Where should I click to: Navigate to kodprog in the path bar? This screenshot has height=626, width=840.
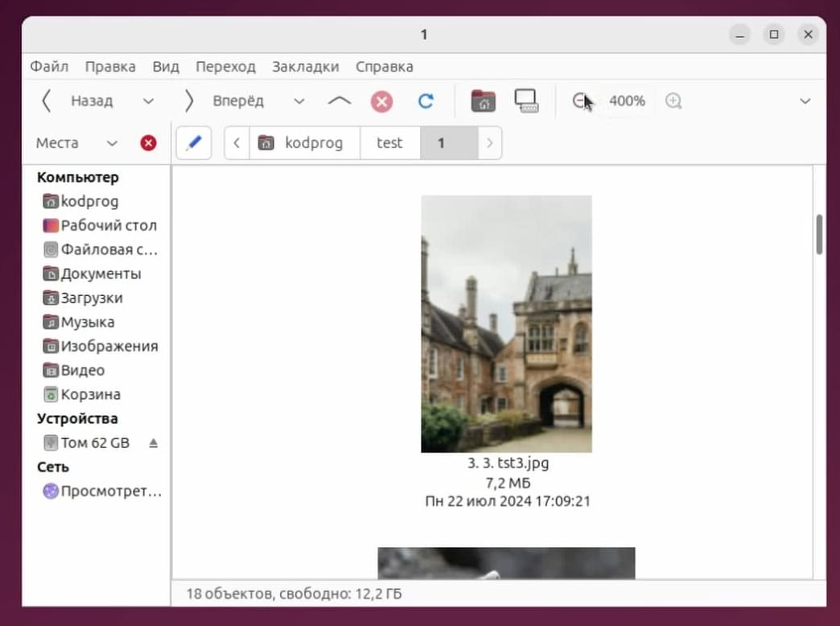point(305,143)
